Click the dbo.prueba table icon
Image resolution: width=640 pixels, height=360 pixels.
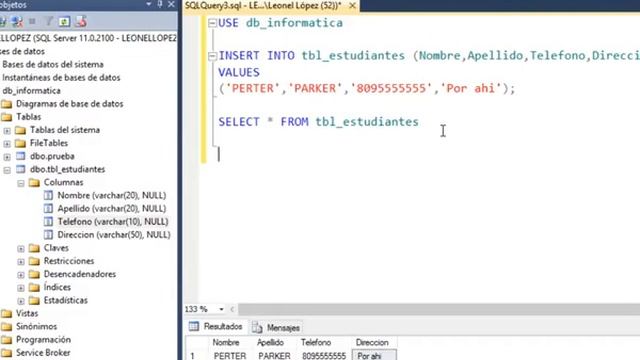coord(20,156)
